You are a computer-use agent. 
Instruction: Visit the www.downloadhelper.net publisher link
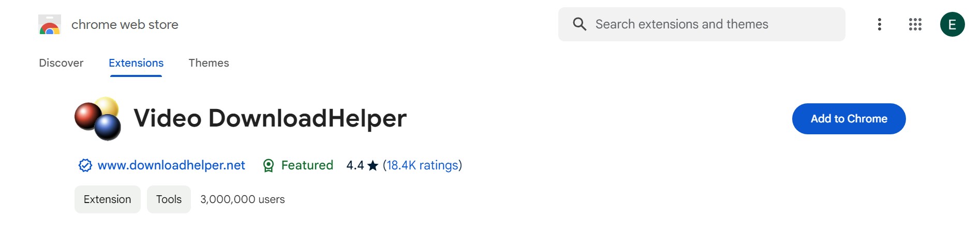(x=171, y=165)
